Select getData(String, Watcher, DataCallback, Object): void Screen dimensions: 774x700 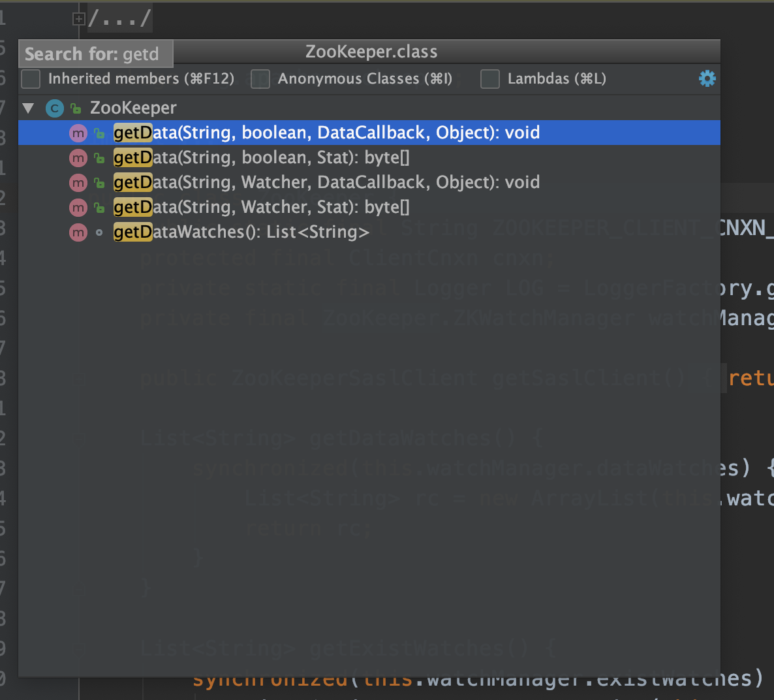369,182
